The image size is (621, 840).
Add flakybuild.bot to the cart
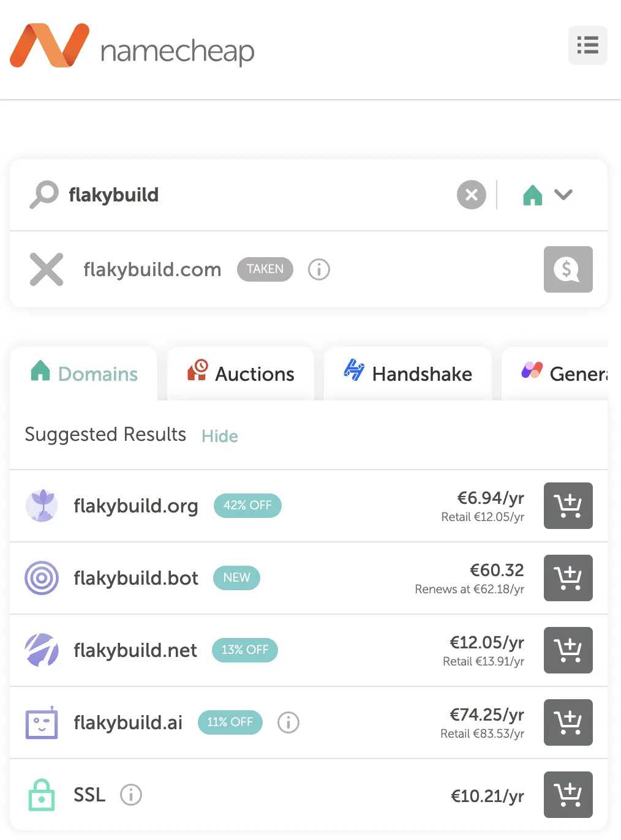568,578
